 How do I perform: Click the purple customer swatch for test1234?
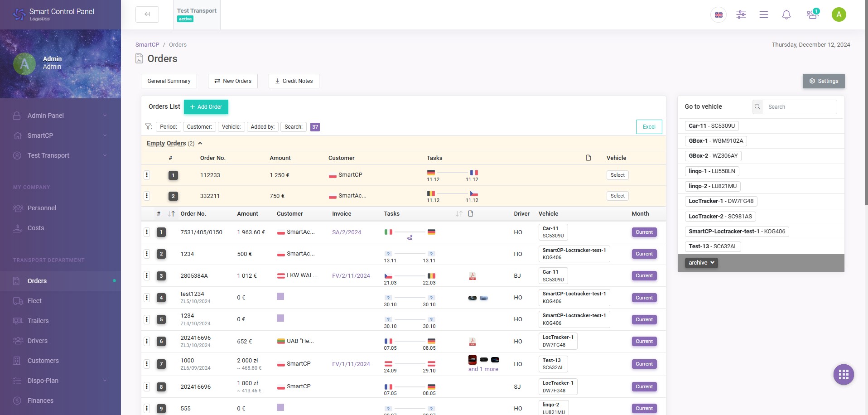[x=280, y=296]
